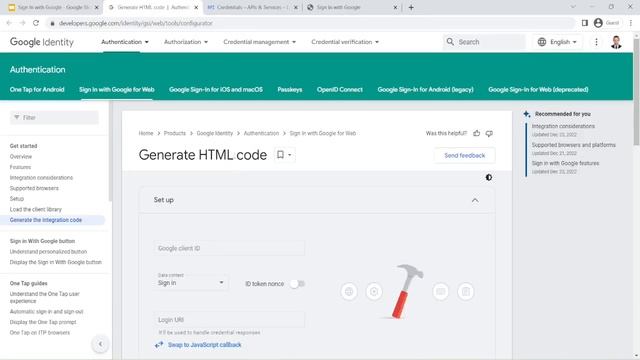640x360 pixels.
Task: Toggle the dark theme contrast icon
Action: tap(489, 178)
